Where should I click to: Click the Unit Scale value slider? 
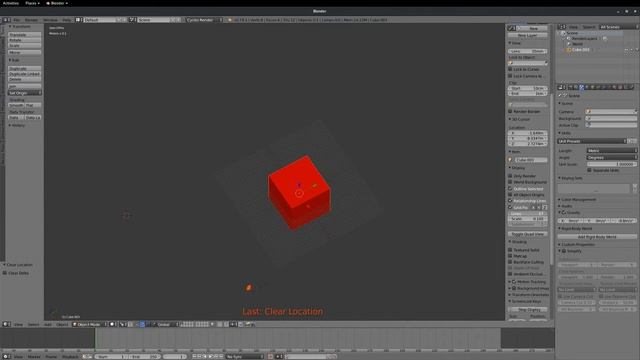point(612,164)
